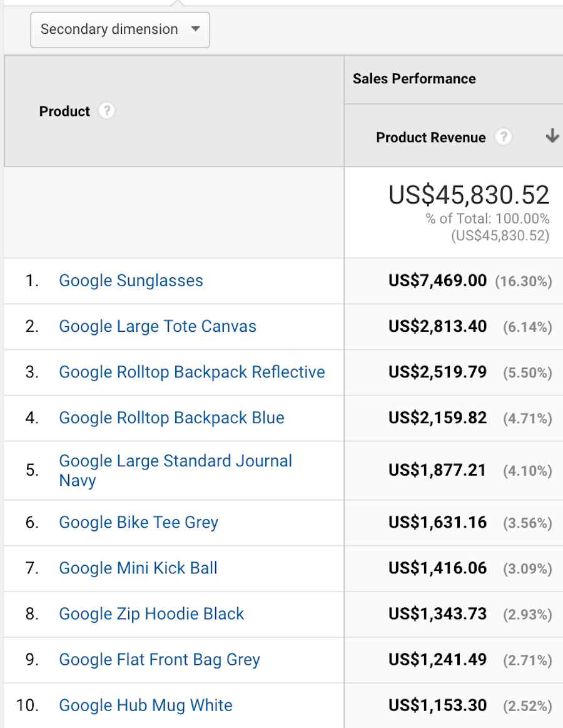Click the (5.50%) percentage value

click(x=528, y=373)
